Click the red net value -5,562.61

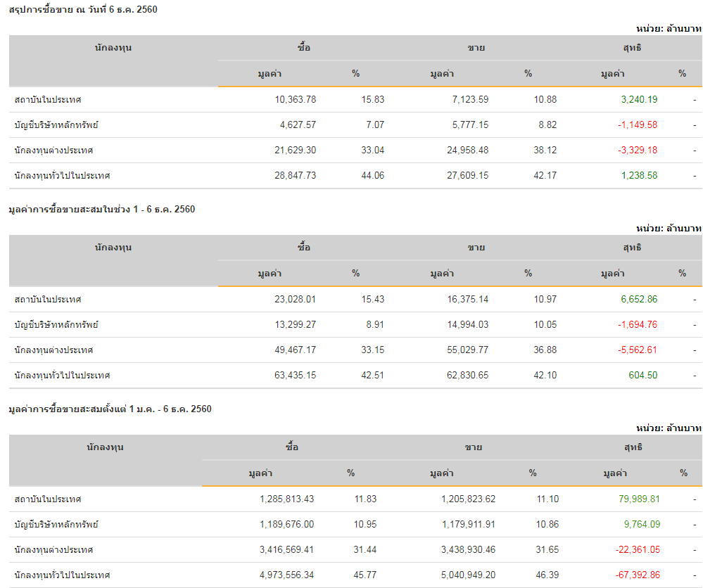click(x=637, y=350)
